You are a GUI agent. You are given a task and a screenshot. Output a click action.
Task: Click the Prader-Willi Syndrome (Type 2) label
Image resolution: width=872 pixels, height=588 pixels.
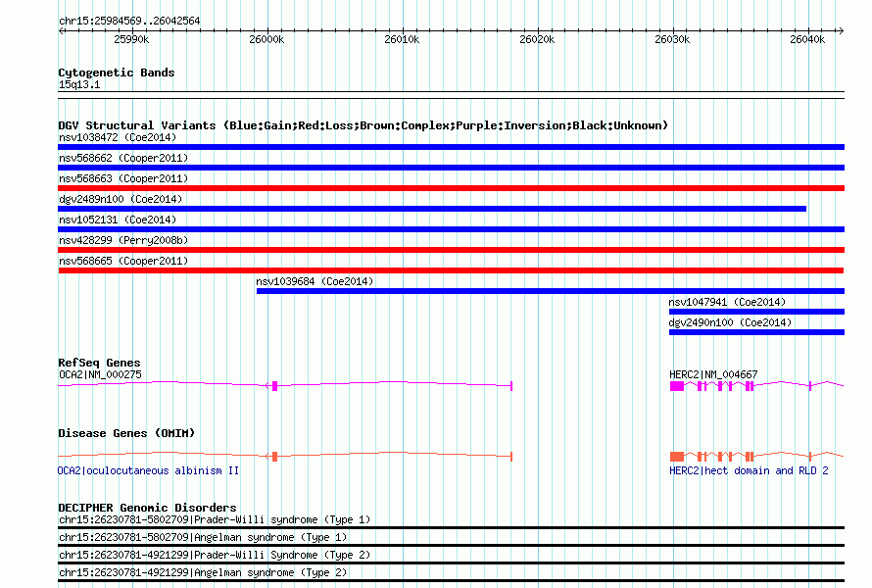tap(215, 556)
